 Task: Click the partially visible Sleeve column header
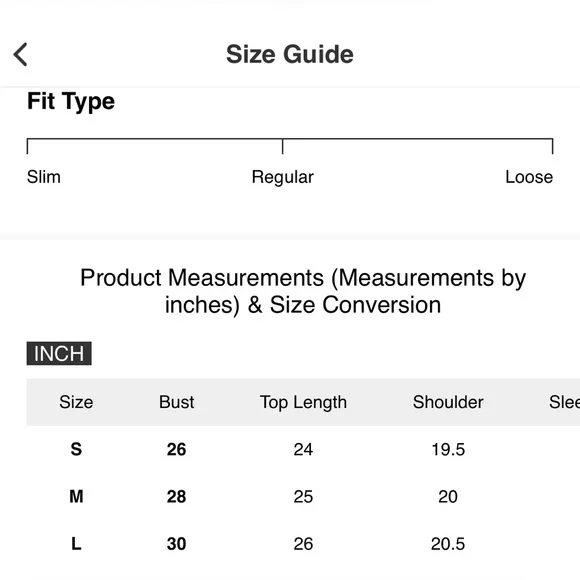[x=564, y=402]
